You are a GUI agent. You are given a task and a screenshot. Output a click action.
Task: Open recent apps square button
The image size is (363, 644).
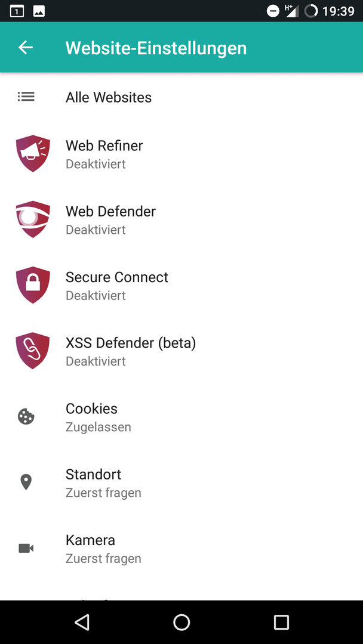coord(281,622)
